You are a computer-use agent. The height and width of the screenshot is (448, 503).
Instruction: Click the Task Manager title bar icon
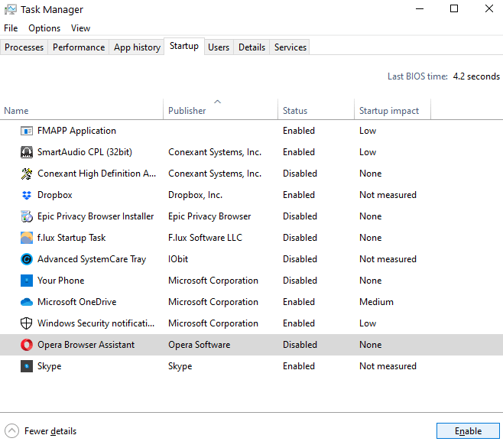[10, 10]
